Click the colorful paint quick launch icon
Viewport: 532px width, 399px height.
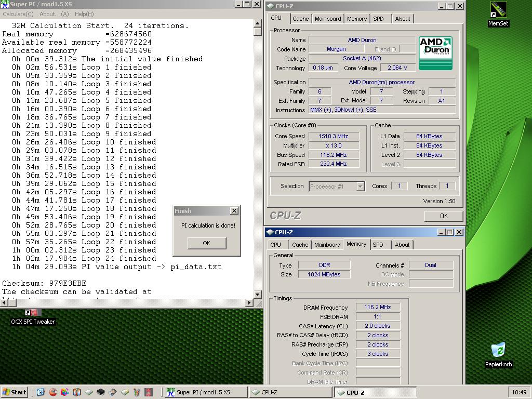pos(64,392)
